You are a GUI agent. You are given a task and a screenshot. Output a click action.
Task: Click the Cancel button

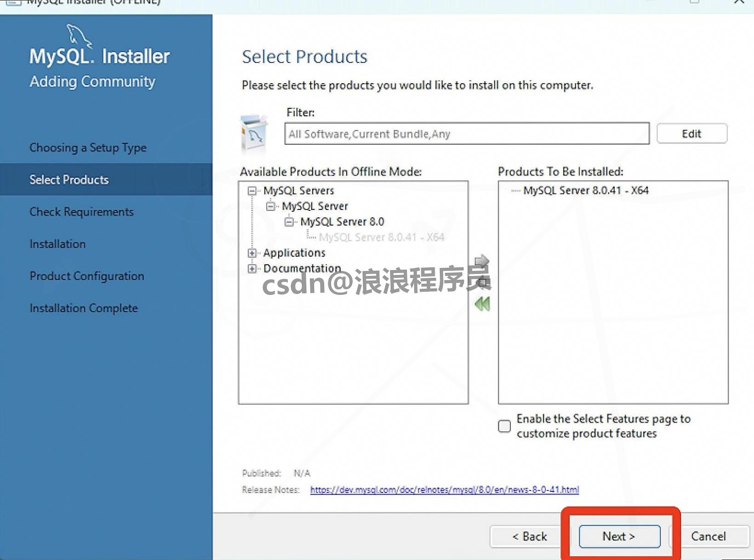[708, 536]
